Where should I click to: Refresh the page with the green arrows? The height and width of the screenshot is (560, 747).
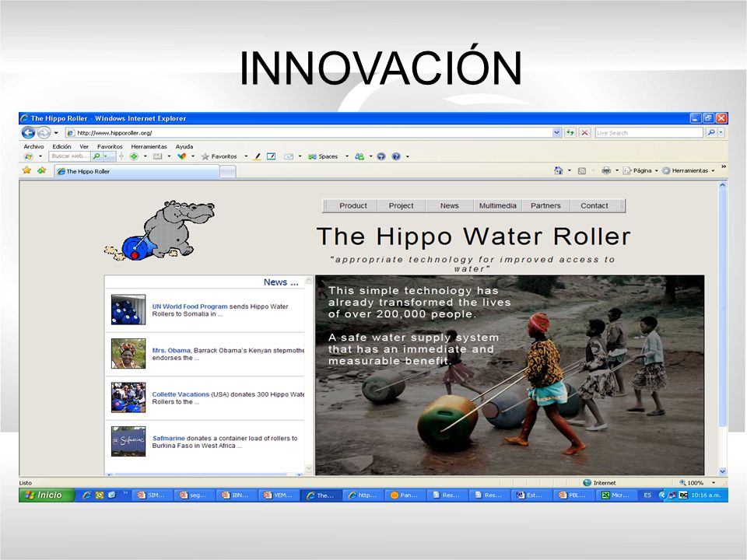pyautogui.click(x=570, y=133)
